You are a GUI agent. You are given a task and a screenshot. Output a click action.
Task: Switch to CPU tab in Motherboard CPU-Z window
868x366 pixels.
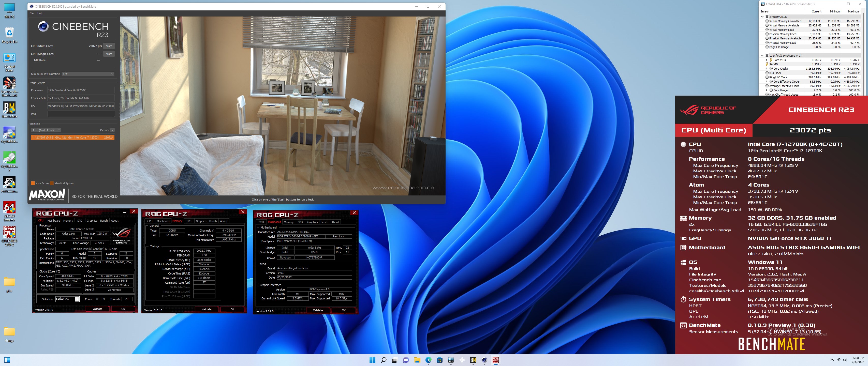pos(261,222)
